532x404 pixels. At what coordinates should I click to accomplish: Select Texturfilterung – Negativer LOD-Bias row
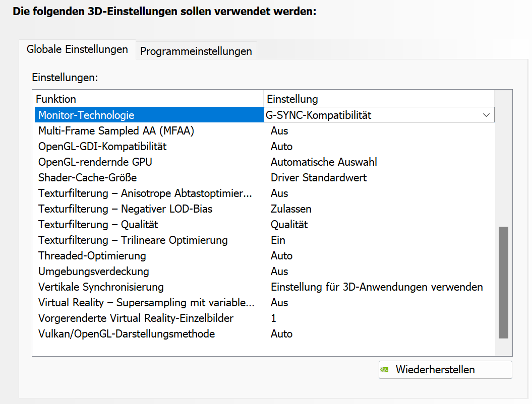pos(126,209)
